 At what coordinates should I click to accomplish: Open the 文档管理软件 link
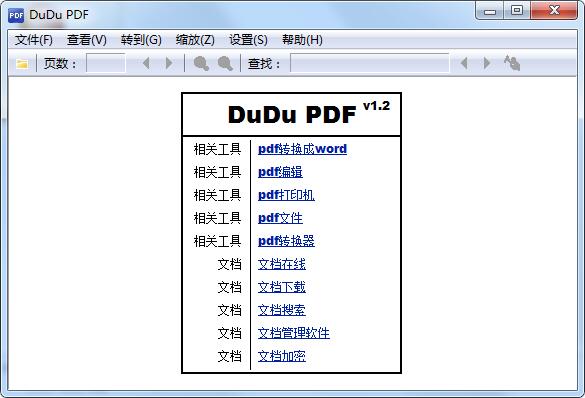294,333
